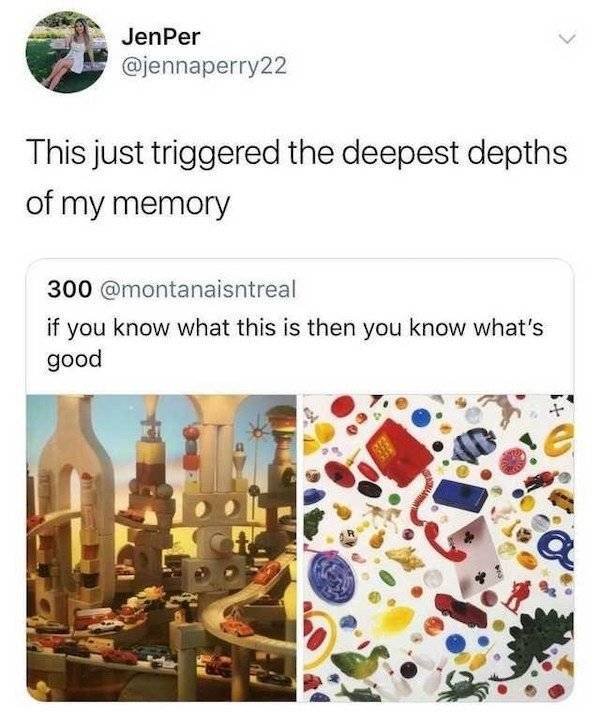
Task: Open the scattered toys I Spy image
Action: (440, 545)
